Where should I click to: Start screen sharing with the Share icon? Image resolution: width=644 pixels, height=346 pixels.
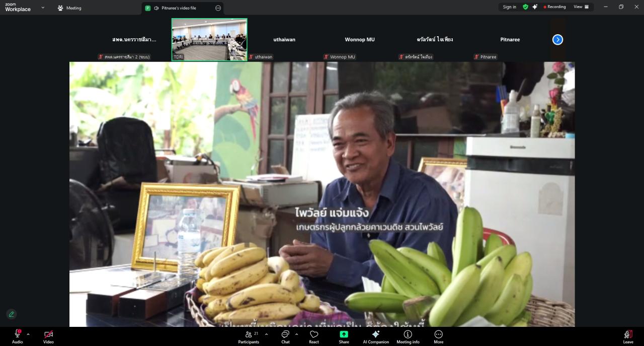coord(344,335)
